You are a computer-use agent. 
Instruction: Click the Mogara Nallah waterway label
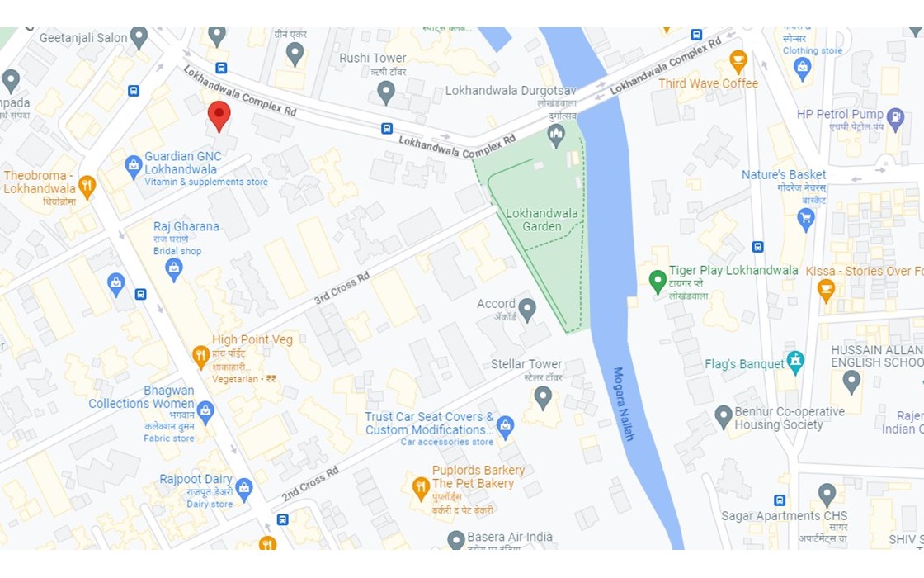click(623, 404)
